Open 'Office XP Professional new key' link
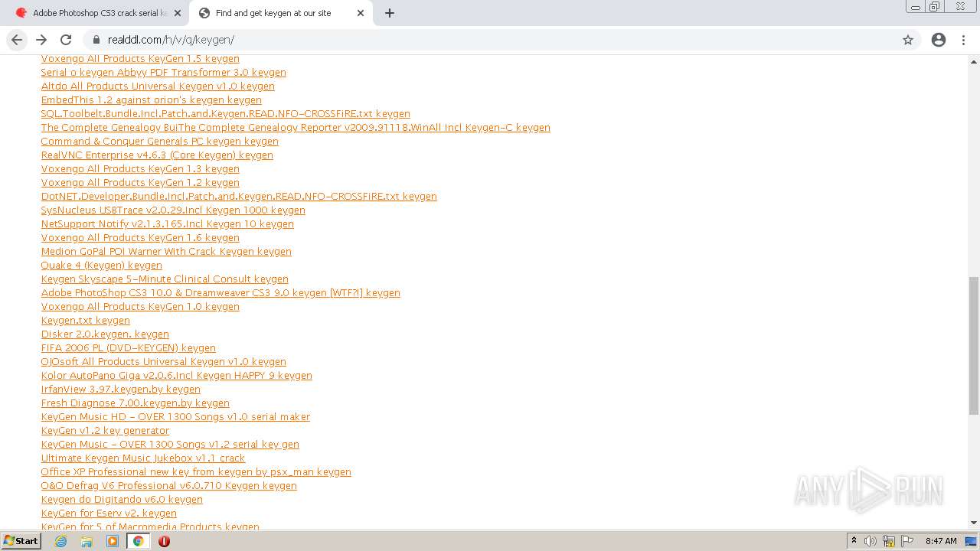This screenshot has height=551, width=980. (x=196, y=472)
